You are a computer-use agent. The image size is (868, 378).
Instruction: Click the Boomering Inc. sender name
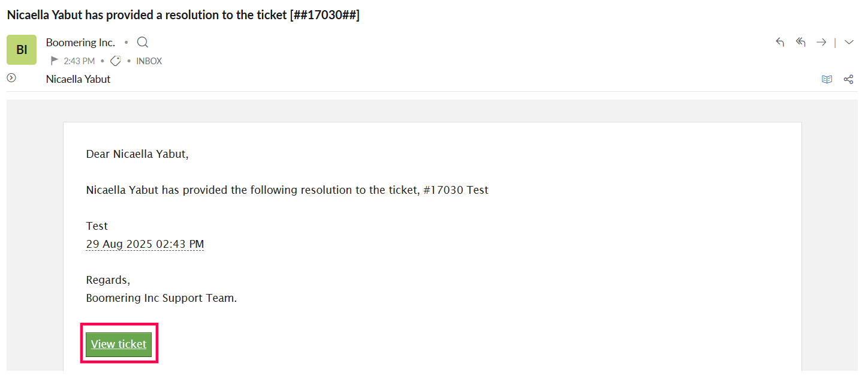pyautogui.click(x=80, y=43)
